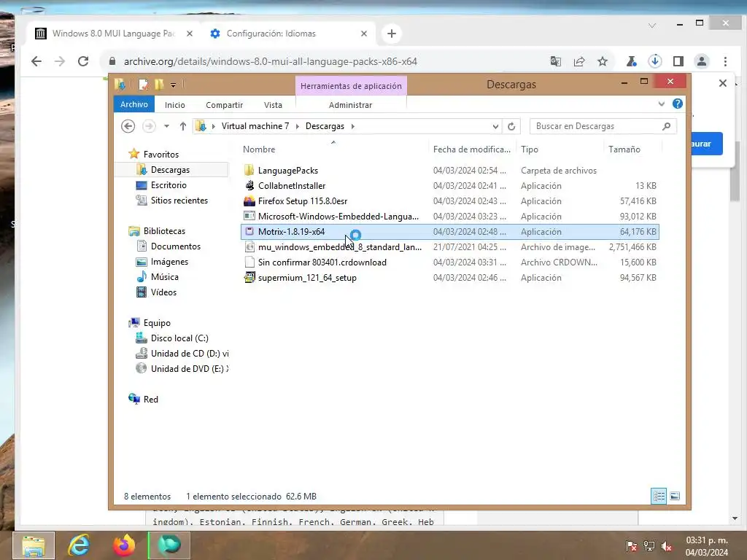Viewport: 747px width, 560px height.
Task: Sort by Fecha de modificación column header
Action: pos(472,149)
